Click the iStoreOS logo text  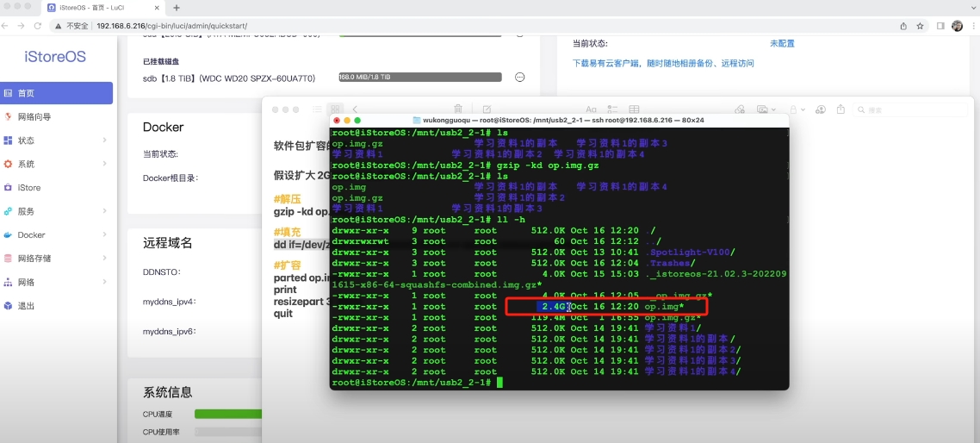click(55, 57)
